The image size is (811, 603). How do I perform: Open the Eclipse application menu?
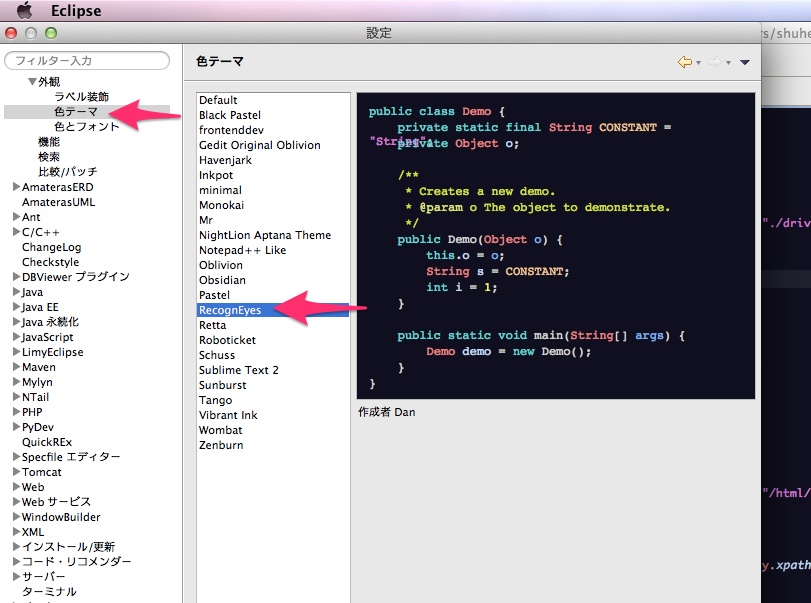(x=76, y=10)
